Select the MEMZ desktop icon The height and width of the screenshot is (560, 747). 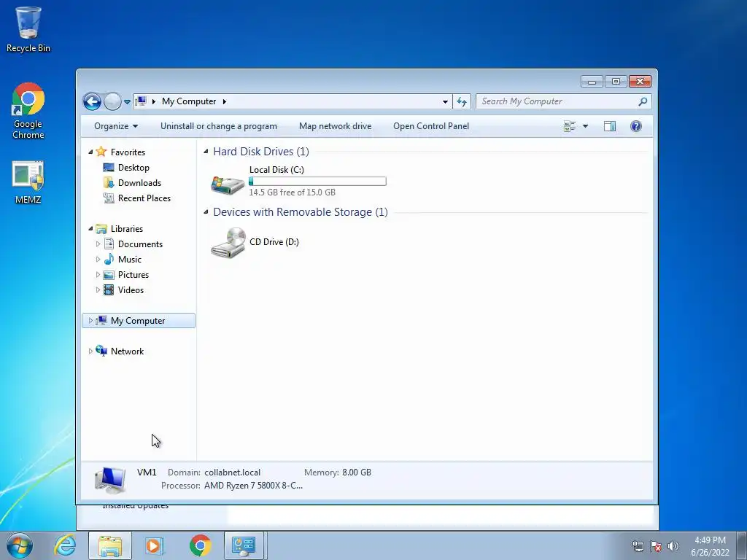28,182
